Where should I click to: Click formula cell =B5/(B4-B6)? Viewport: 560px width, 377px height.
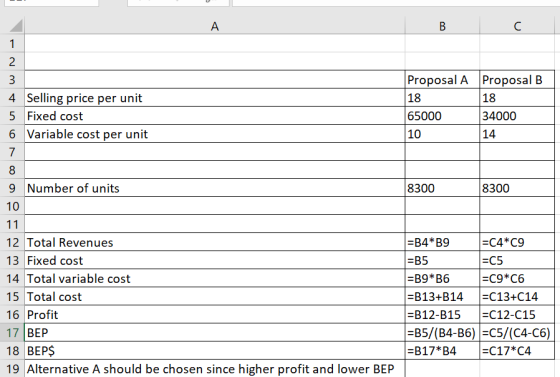(x=442, y=333)
